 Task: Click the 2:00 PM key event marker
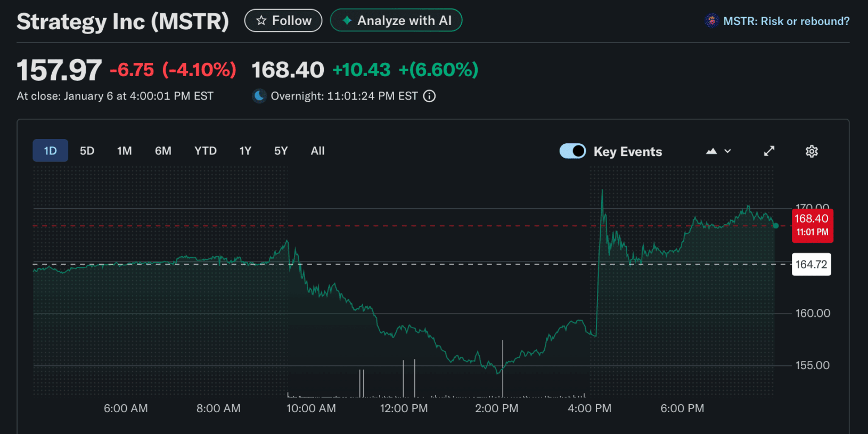click(x=502, y=367)
